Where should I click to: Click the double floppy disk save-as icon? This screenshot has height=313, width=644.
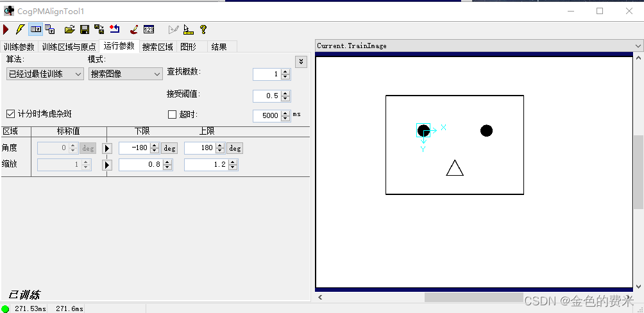pos(99,30)
